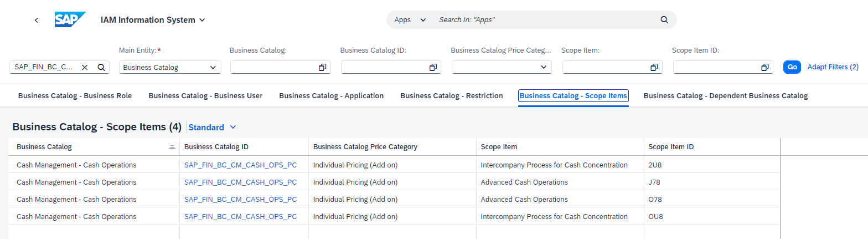Open the Apps search category dropdown
This screenshot has width=868, height=239.
click(x=410, y=19)
